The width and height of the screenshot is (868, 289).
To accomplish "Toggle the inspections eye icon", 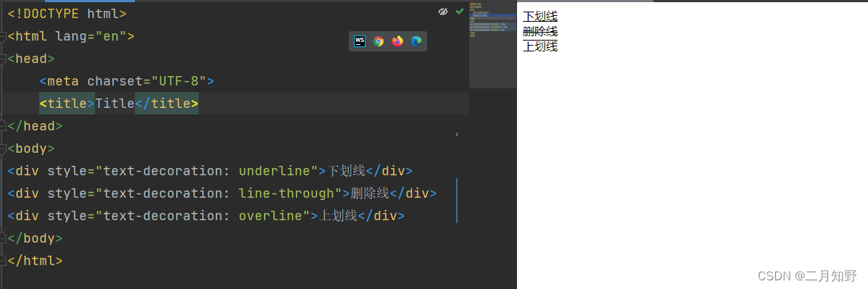I will [443, 12].
